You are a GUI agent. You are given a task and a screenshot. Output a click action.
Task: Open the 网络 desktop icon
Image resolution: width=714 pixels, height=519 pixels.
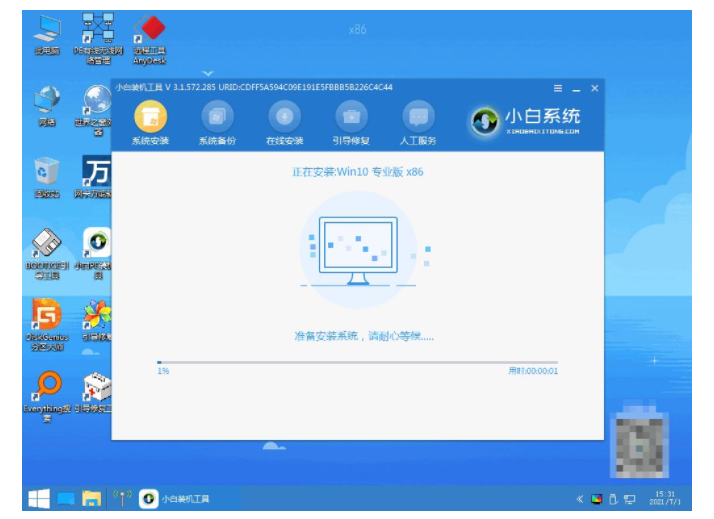click(x=47, y=106)
